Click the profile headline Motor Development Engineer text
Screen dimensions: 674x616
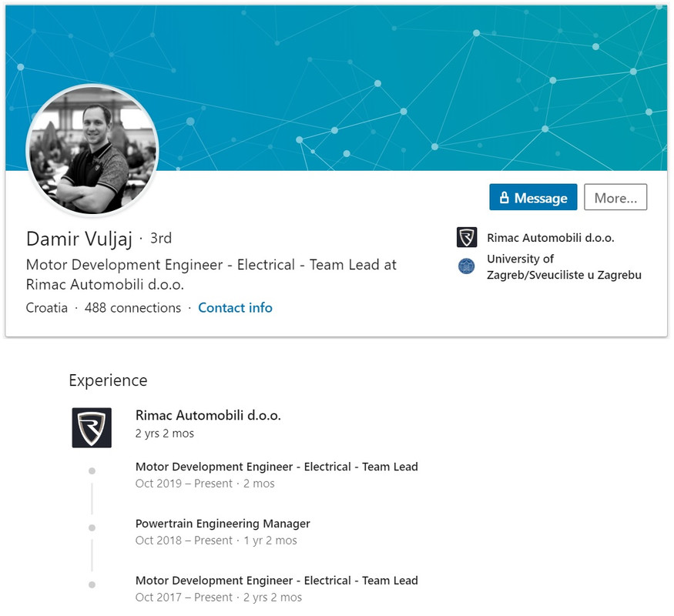211,274
